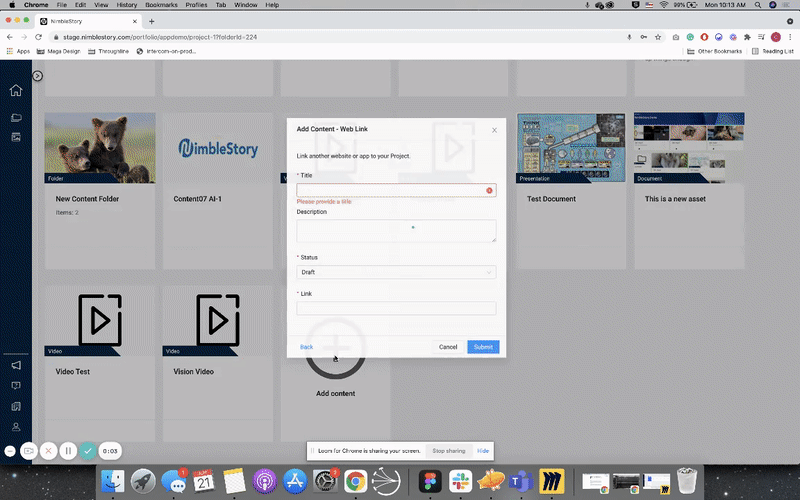This screenshot has height=500, width=800.
Task: Open the Status dropdown showing Draft
Action: click(x=396, y=272)
